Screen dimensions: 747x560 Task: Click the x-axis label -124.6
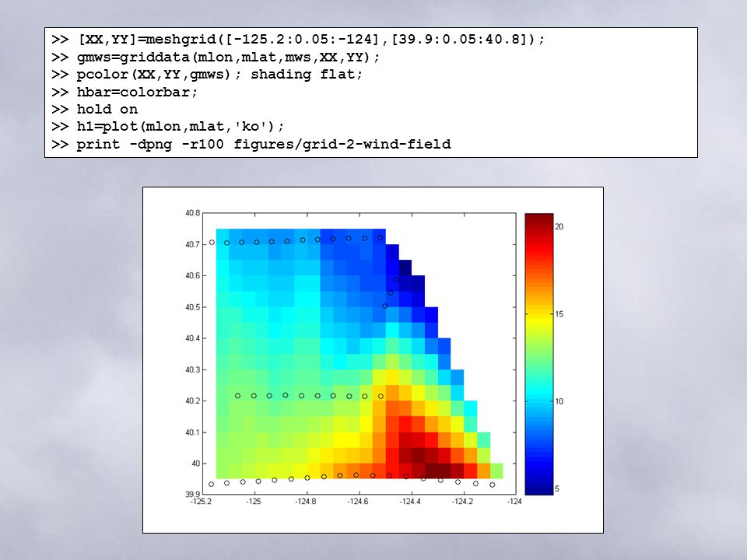[358, 502]
